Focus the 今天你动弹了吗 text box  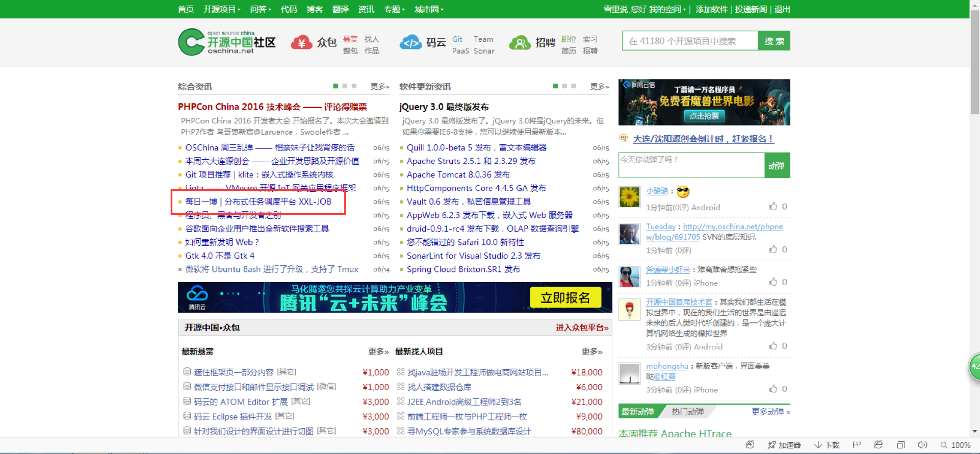[691, 165]
